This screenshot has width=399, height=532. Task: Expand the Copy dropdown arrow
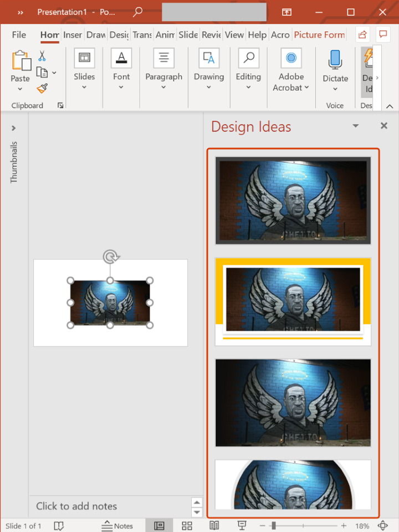coord(54,73)
